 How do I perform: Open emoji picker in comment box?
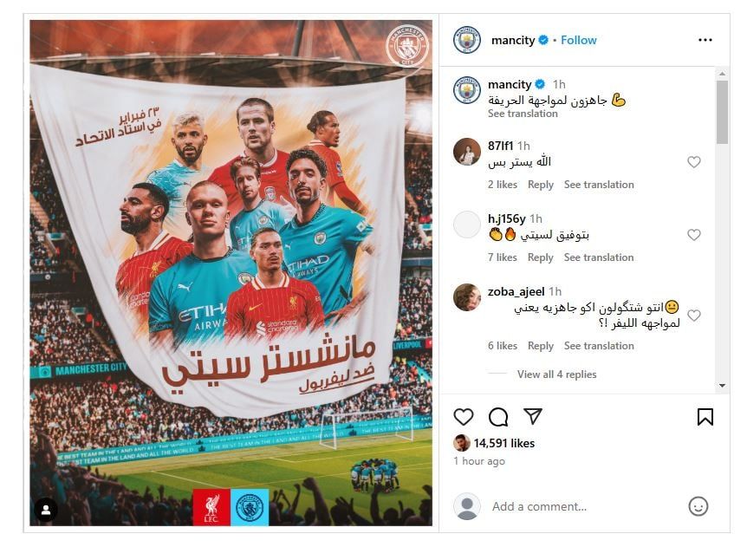tap(698, 506)
